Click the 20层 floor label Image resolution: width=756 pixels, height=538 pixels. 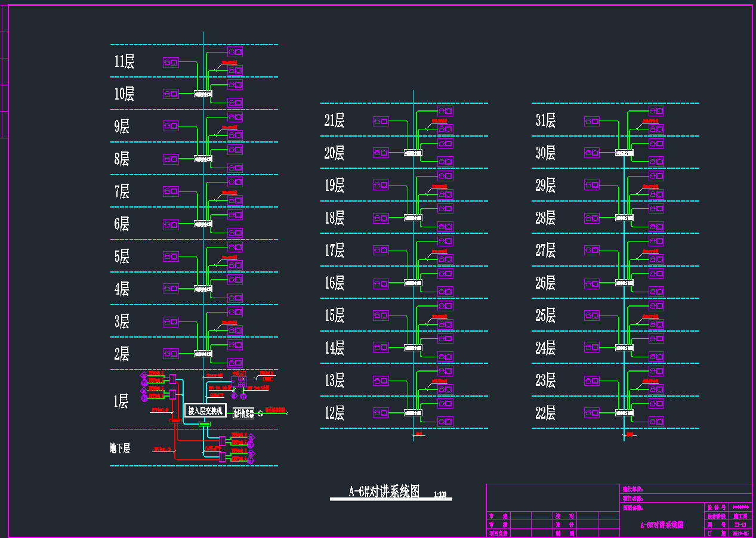334,153
